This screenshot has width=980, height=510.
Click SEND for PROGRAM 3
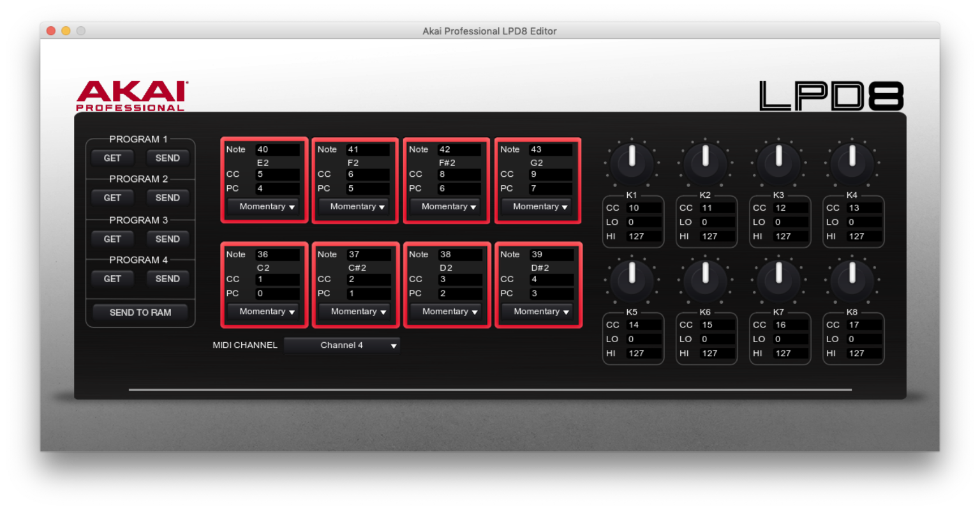[x=167, y=239]
